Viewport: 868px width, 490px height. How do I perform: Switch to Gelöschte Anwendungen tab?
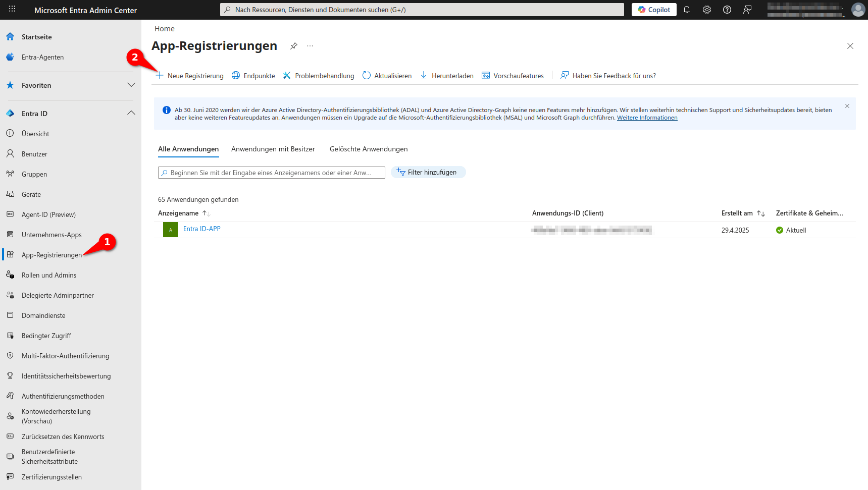[x=369, y=149]
